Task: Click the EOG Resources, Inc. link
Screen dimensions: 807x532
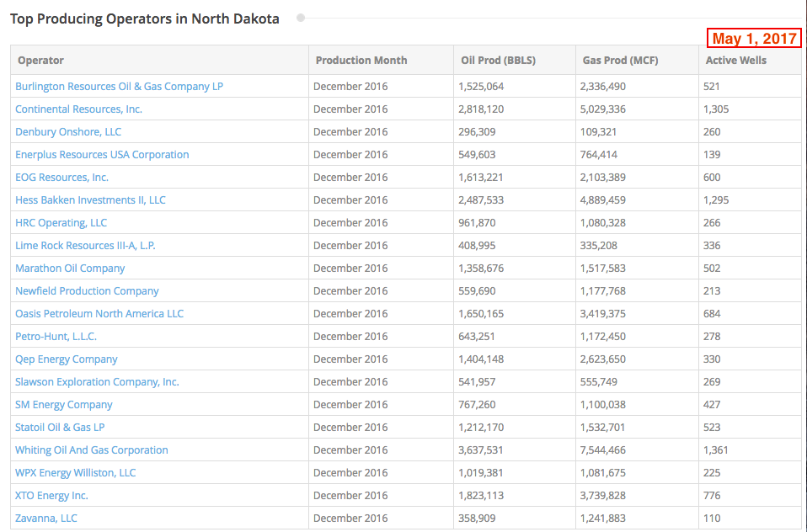Action: coord(61,177)
